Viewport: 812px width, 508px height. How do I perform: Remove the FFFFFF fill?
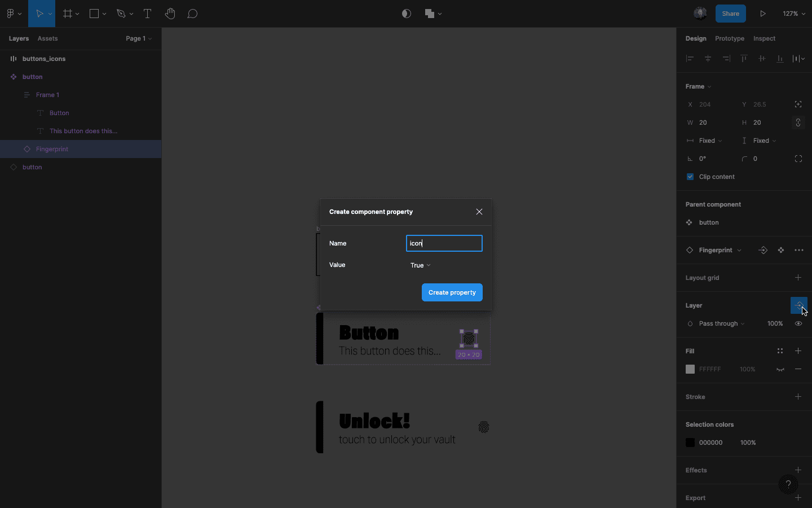798,369
